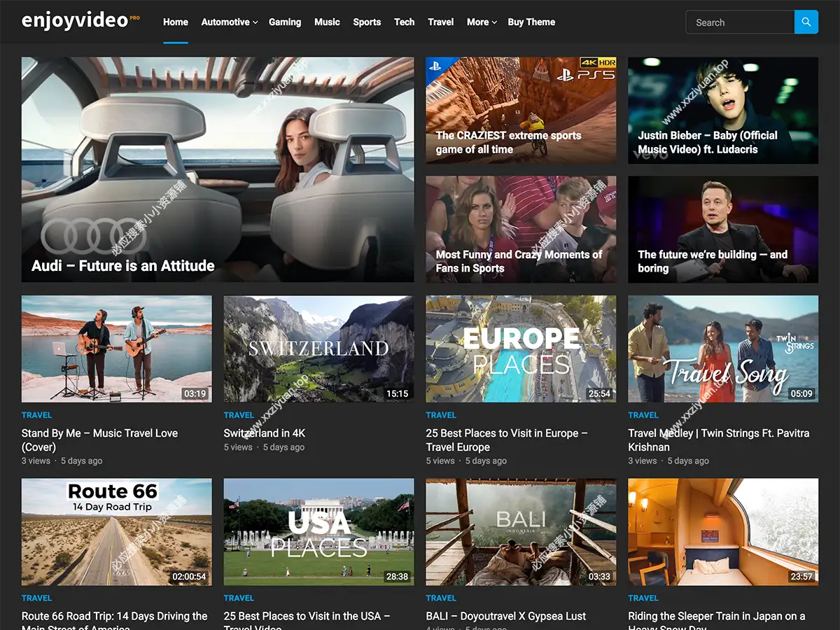This screenshot has width=840, height=630.
Task: Type in the Search input field
Action: (740, 22)
